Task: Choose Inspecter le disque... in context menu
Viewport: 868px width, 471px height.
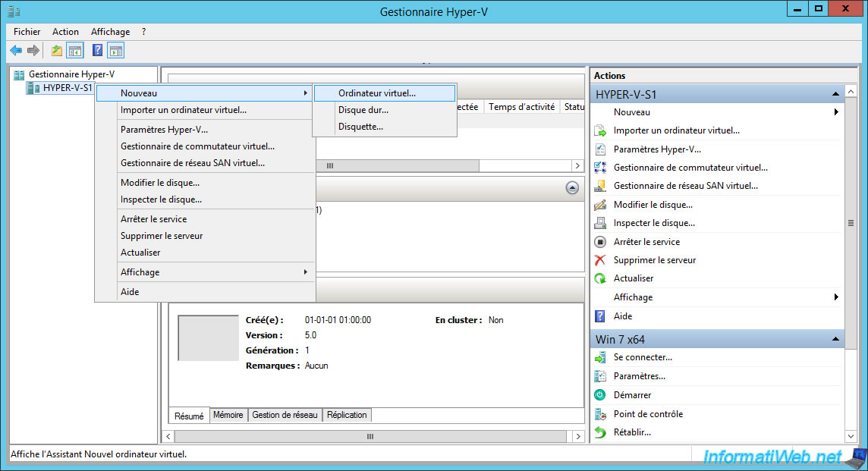Action: (205, 199)
